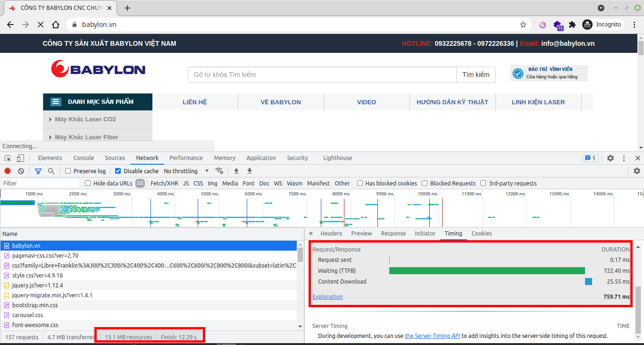Open the Sources tab

(115, 158)
